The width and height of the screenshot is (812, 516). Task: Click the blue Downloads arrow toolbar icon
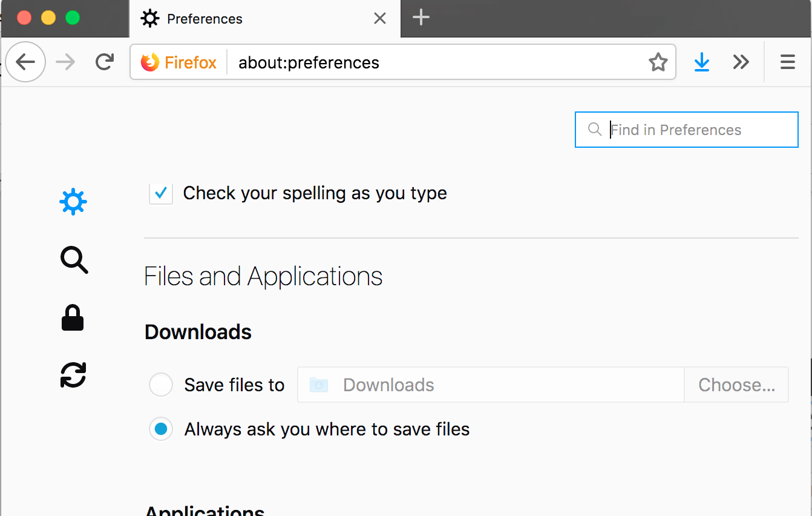701,62
